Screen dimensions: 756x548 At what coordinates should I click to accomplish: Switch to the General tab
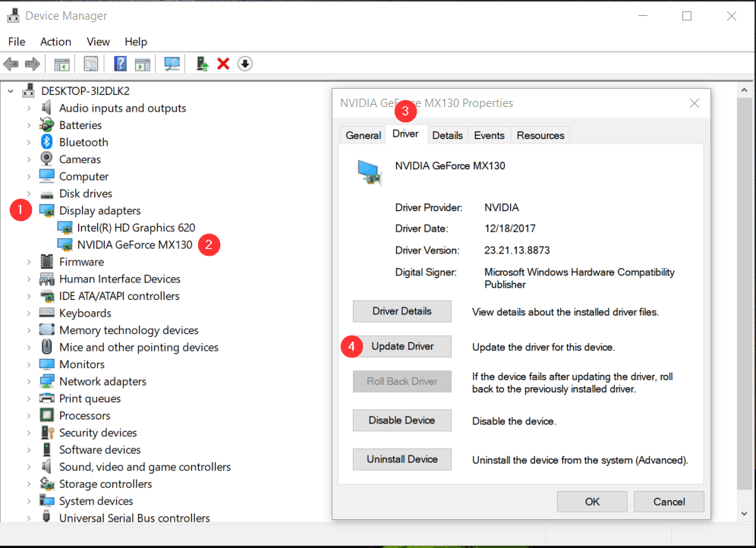point(363,135)
